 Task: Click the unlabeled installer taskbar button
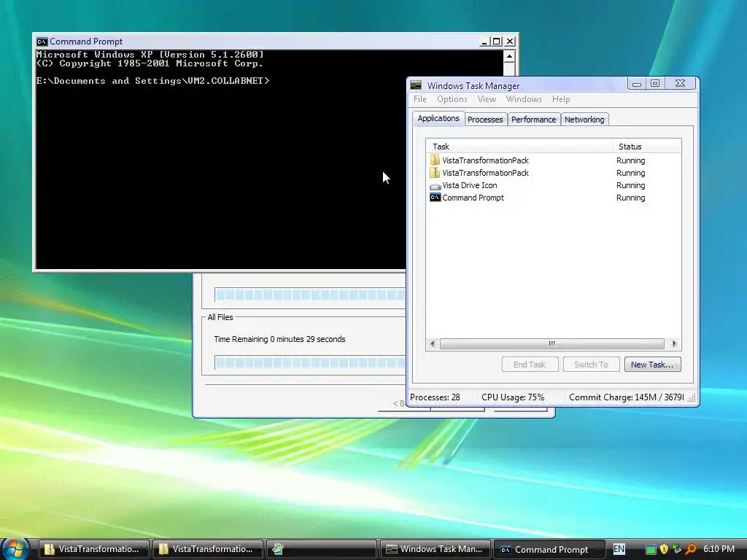pyautogui.click(x=321, y=549)
